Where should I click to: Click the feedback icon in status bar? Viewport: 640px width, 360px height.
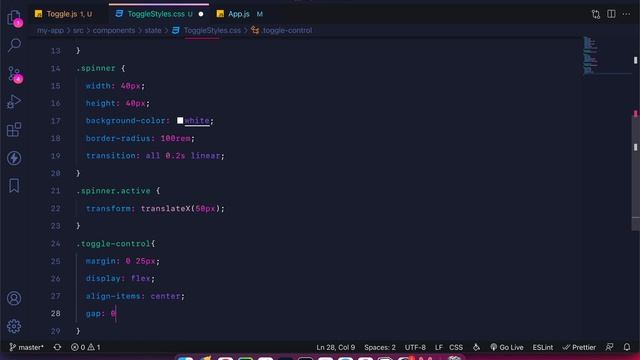pyautogui.click(x=609, y=347)
